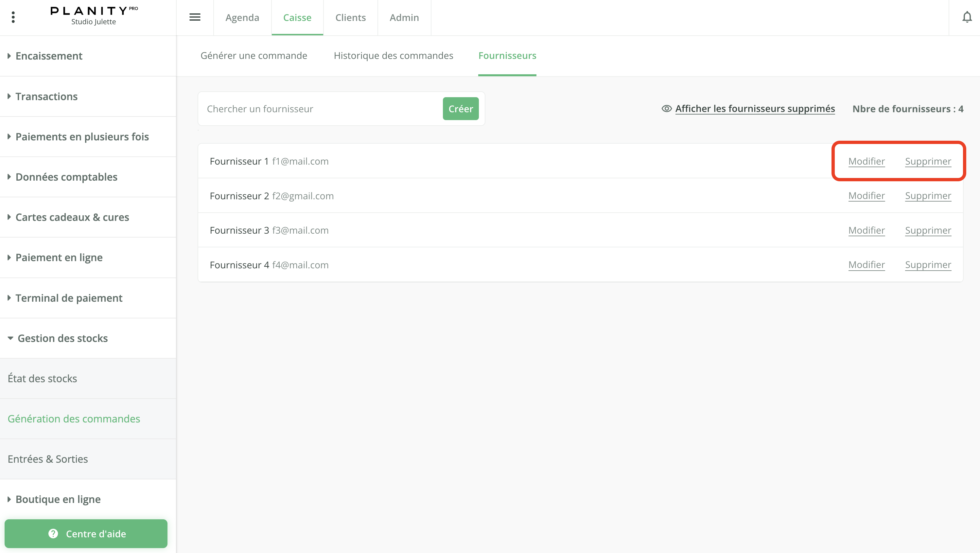Expand the Encaissement section
The width and height of the screenshot is (980, 553).
49,56
